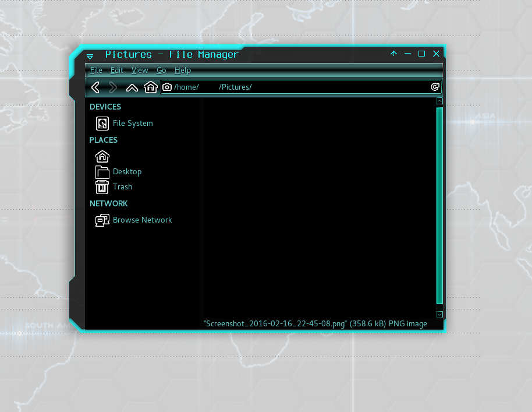The height and width of the screenshot is (412, 532).
Task: Click the scrollbar down arrow
Action: pos(439,315)
